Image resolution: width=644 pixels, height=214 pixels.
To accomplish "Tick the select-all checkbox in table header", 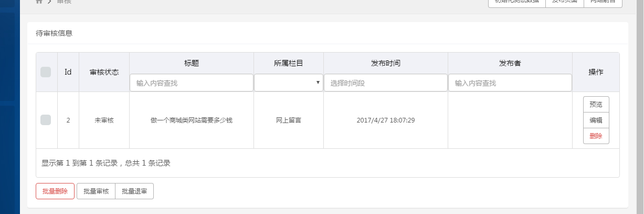I will (x=46, y=72).
